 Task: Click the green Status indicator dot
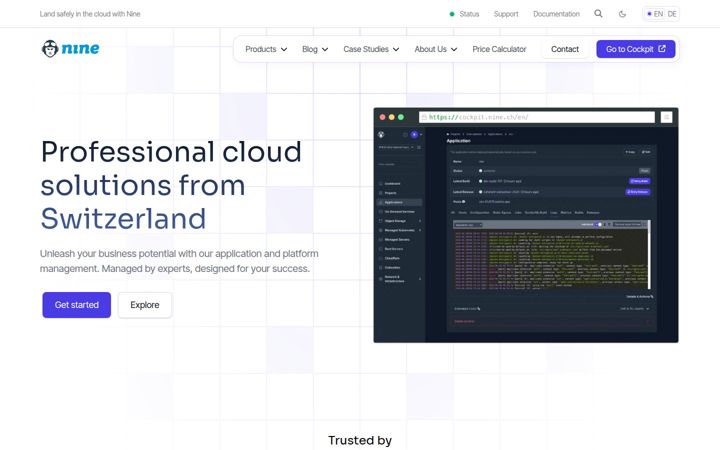click(452, 14)
